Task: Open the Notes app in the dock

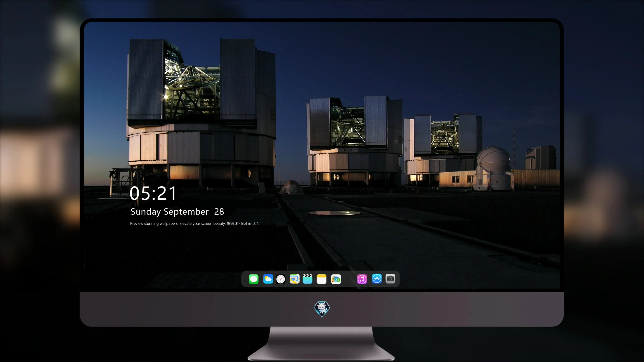Action: tap(321, 279)
